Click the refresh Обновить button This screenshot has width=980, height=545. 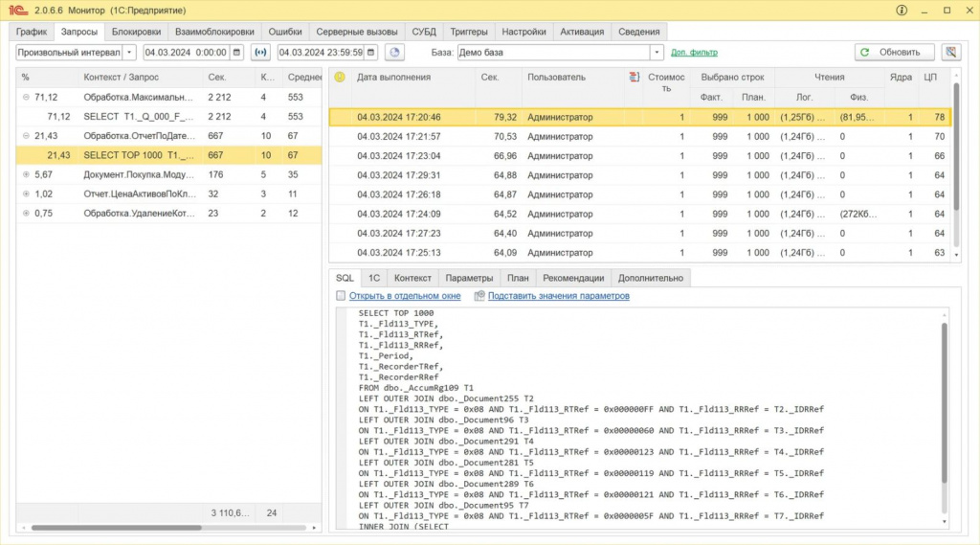pyautogui.click(x=895, y=53)
